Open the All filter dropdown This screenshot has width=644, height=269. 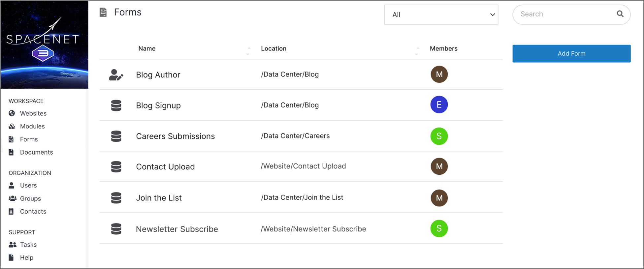[441, 15]
